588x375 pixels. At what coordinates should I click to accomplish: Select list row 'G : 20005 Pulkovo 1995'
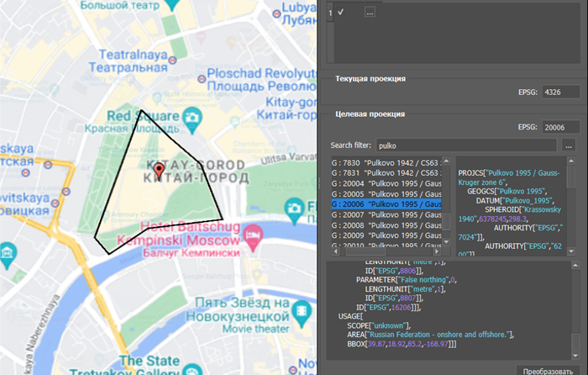click(386, 194)
